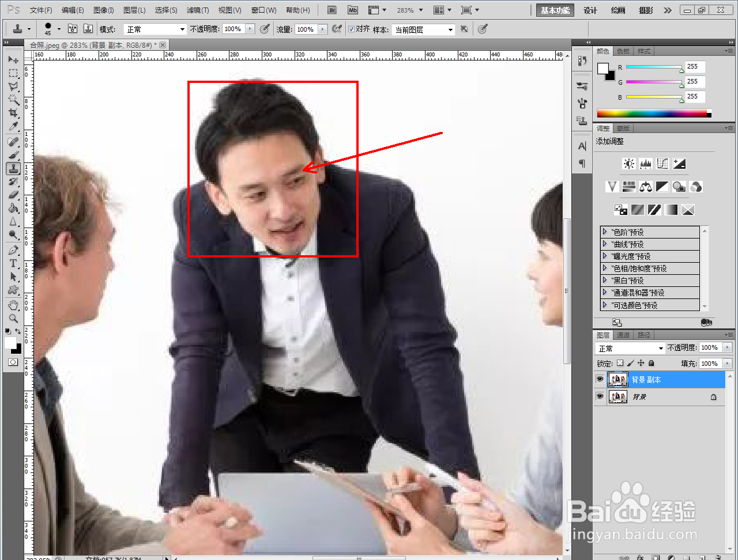
Task: Expand more workspaces chevron
Action: [x=668, y=10]
